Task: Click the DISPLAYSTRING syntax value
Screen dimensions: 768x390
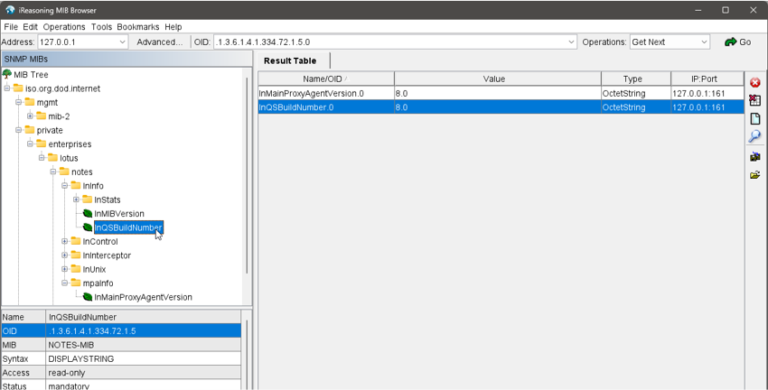Action: (143, 359)
